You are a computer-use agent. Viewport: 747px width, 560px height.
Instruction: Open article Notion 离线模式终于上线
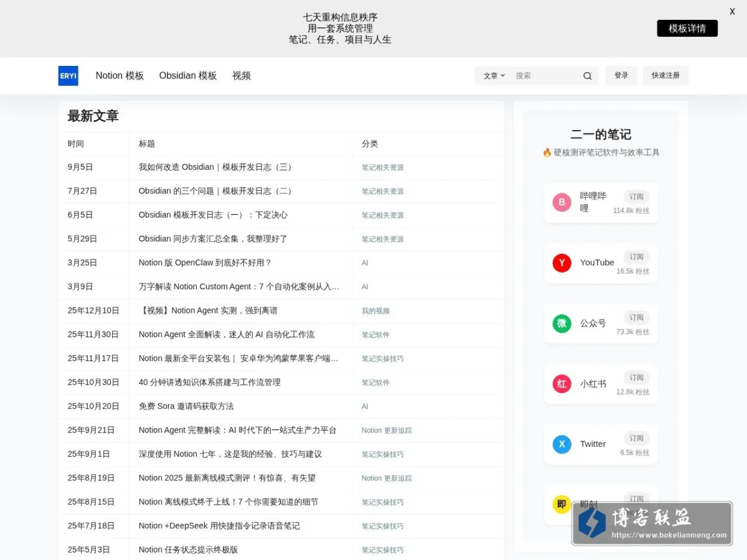point(228,502)
